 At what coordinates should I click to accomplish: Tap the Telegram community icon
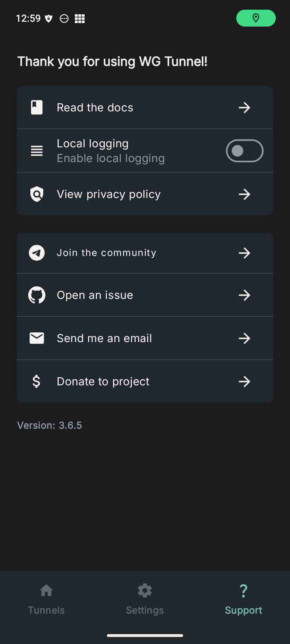click(x=37, y=253)
